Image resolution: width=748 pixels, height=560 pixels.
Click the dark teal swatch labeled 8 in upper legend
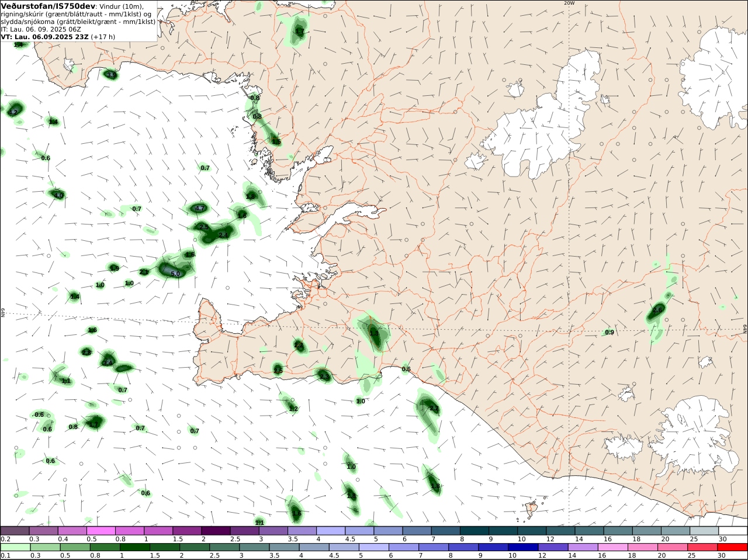point(474,531)
